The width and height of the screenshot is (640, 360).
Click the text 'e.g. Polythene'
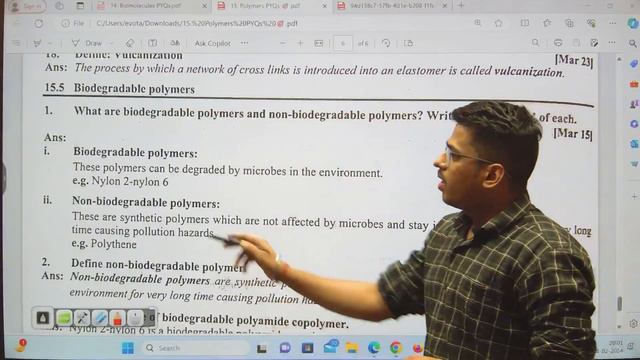tap(104, 244)
